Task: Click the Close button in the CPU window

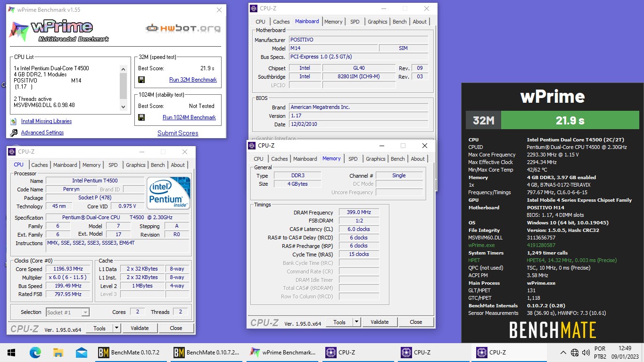Action: pos(176,328)
